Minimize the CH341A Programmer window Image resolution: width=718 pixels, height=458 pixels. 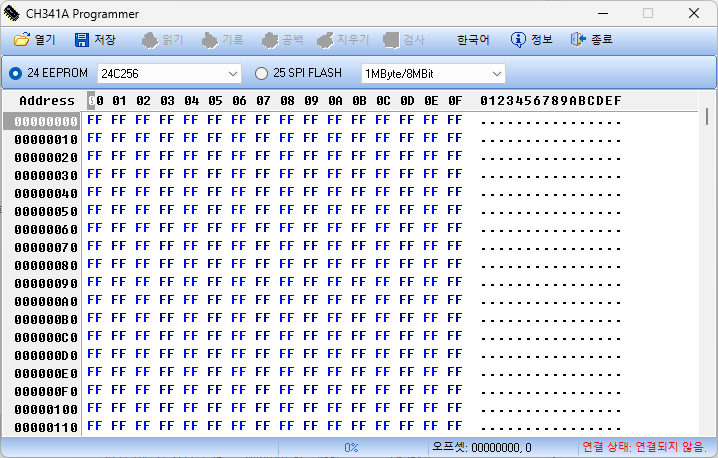[x=603, y=13]
